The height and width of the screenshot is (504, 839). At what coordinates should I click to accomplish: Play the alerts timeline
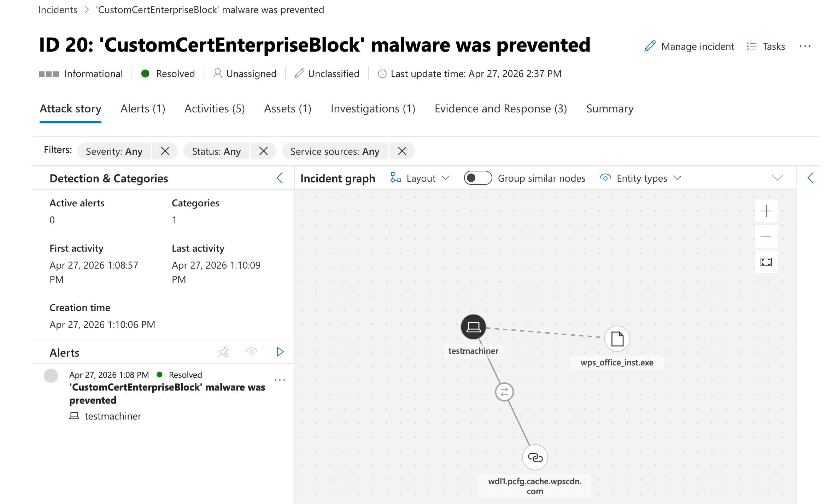click(x=280, y=352)
